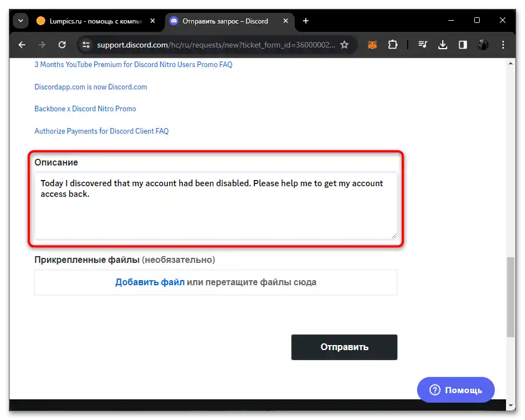The width and height of the screenshot is (525, 420).
Task: Submit the request with Отправить
Action: (344, 347)
